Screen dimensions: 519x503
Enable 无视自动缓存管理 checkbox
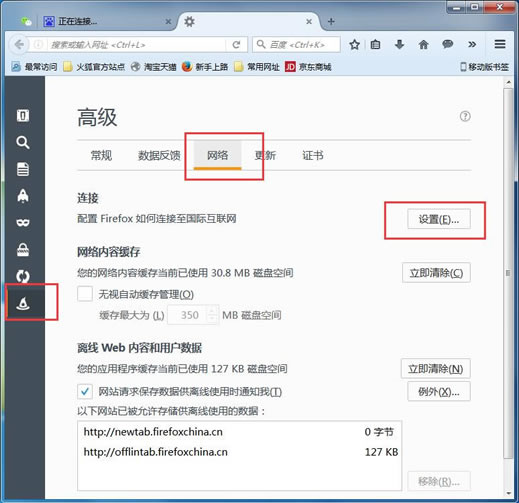coord(85,294)
